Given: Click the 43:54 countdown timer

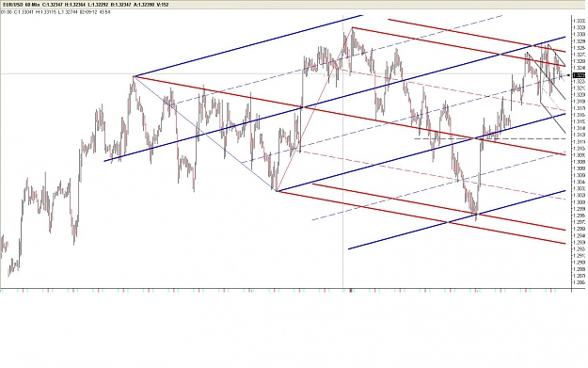Looking at the screenshot, I should pyautogui.click(x=104, y=12).
